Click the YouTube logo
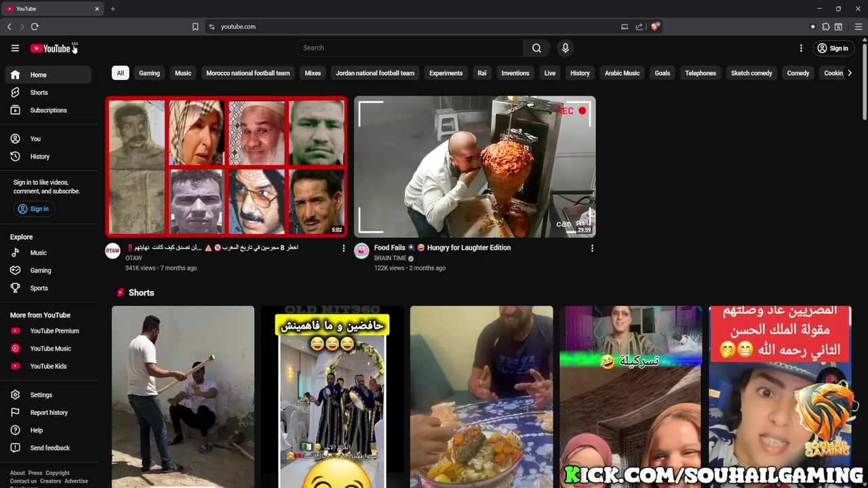Screen dimensions: 868x488 click(x=50, y=48)
